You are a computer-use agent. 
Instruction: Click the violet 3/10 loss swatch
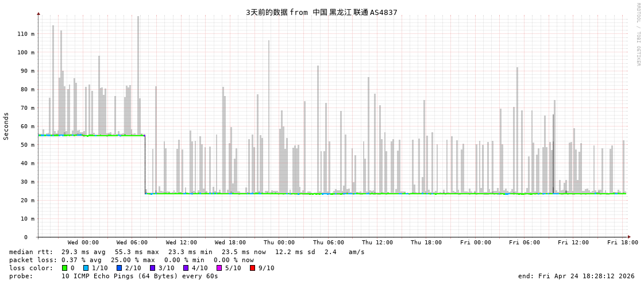152,268
